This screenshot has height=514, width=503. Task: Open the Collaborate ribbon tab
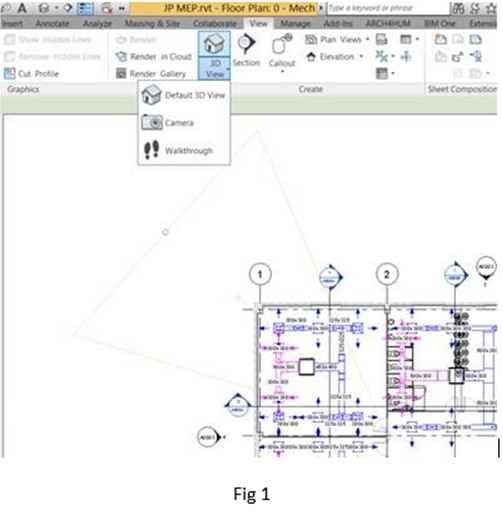[x=215, y=23]
